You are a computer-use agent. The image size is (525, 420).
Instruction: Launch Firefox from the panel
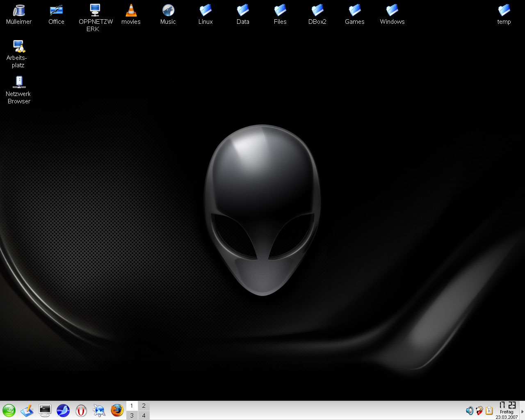click(x=117, y=410)
